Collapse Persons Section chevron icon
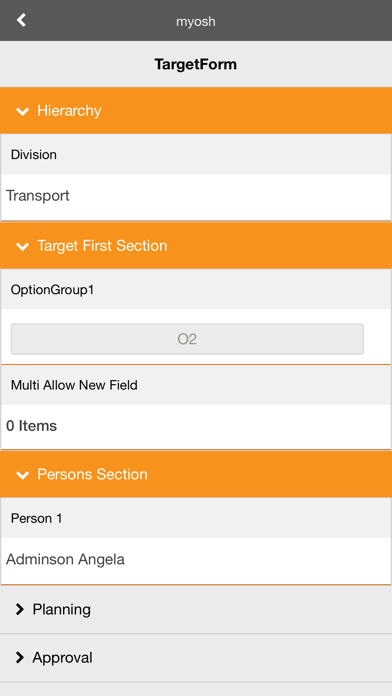The image size is (392, 696). (22, 475)
